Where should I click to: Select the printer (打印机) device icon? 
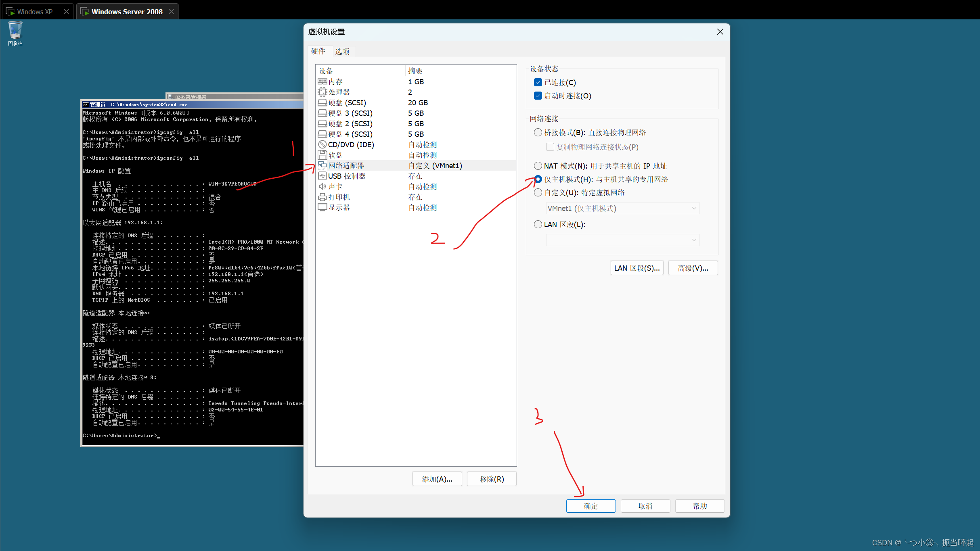322,197
